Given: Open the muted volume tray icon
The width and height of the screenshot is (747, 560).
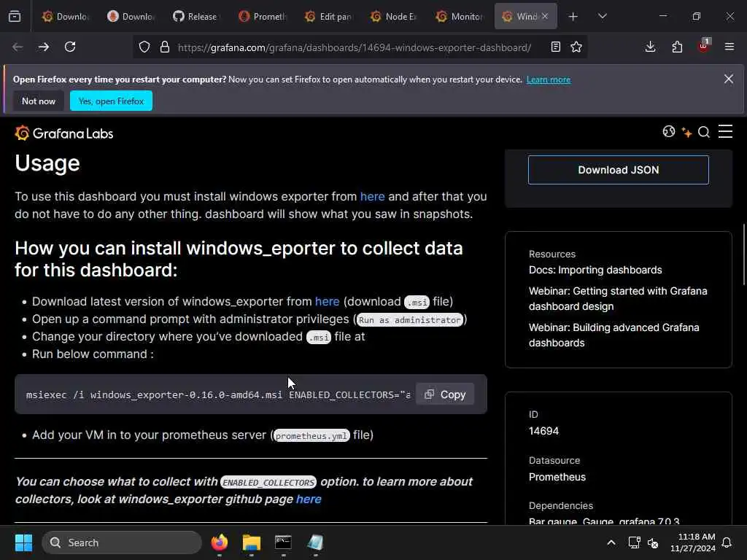Looking at the screenshot, I should click(x=653, y=542).
